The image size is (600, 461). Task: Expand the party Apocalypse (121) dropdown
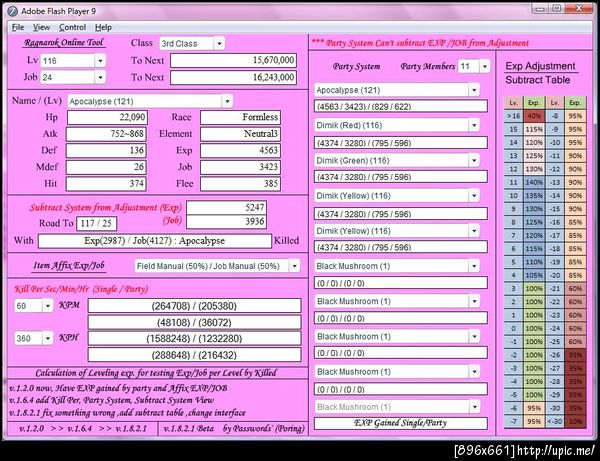point(474,90)
